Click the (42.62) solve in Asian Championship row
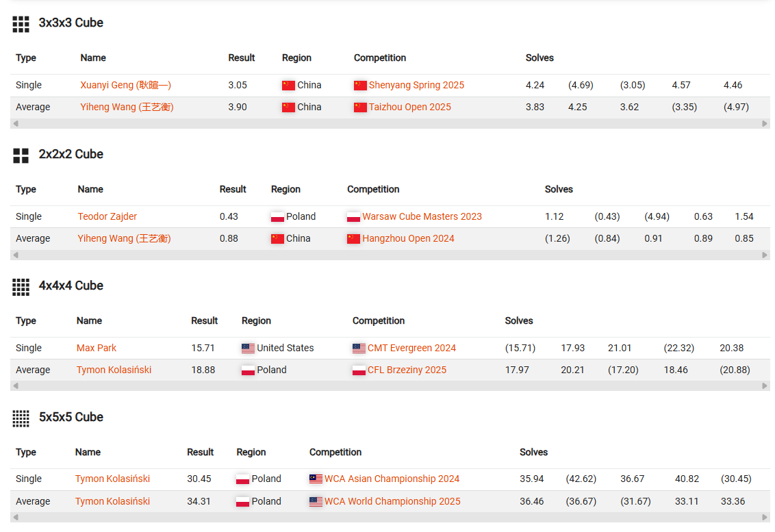775x532 pixels. (581, 479)
